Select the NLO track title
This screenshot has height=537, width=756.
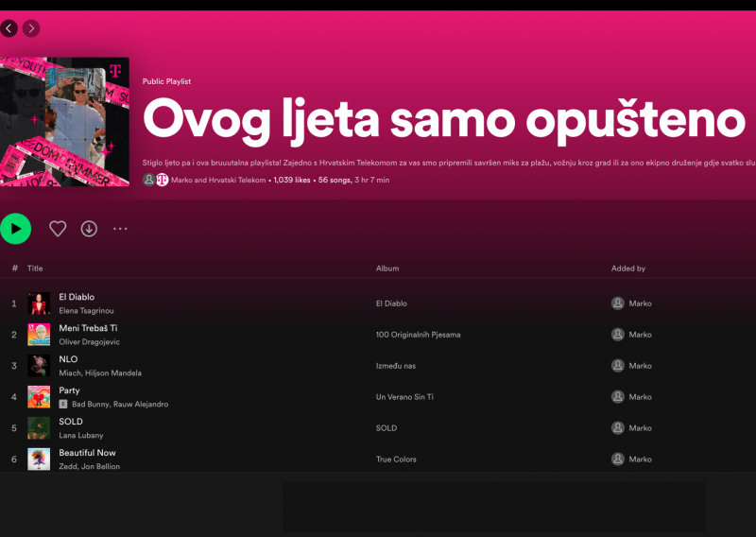pos(68,359)
